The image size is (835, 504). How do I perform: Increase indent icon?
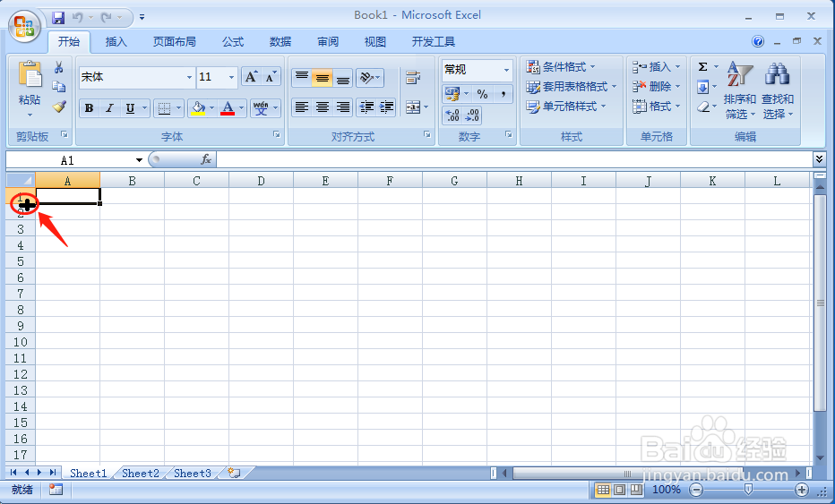pyautogui.click(x=386, y=107)
